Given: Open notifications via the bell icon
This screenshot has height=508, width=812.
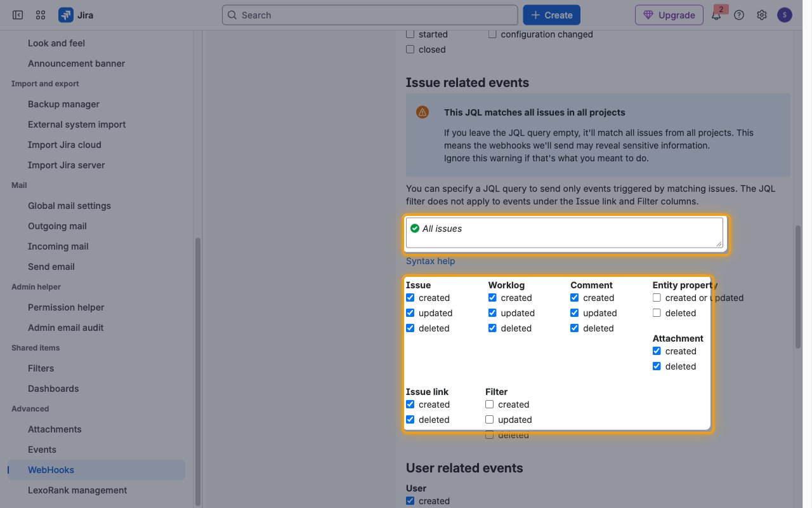Looking at the screenshot, I should [716, 15].
